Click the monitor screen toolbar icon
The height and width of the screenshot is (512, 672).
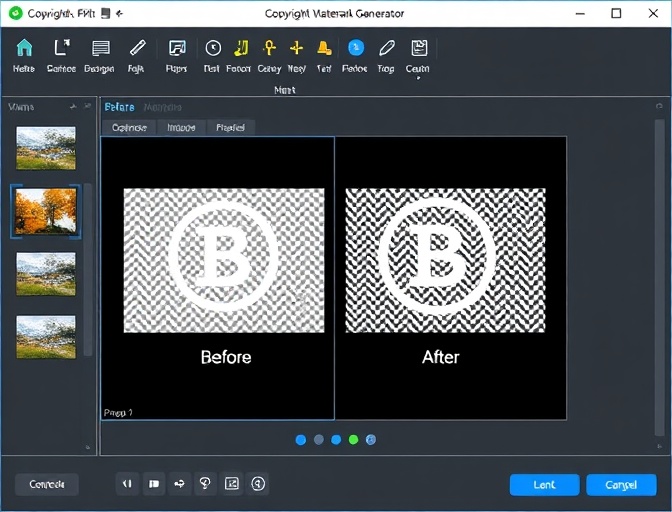(x=177, y=48)
